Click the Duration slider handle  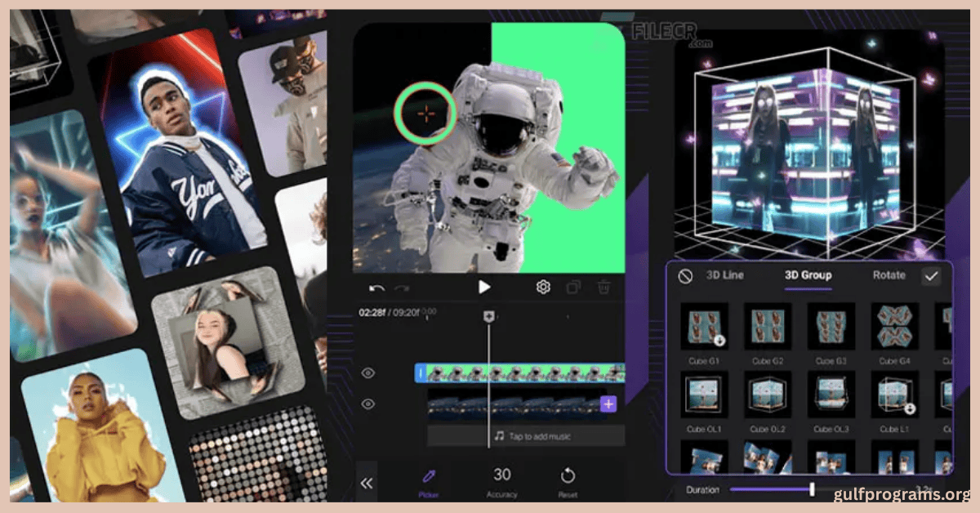(812, 489)
